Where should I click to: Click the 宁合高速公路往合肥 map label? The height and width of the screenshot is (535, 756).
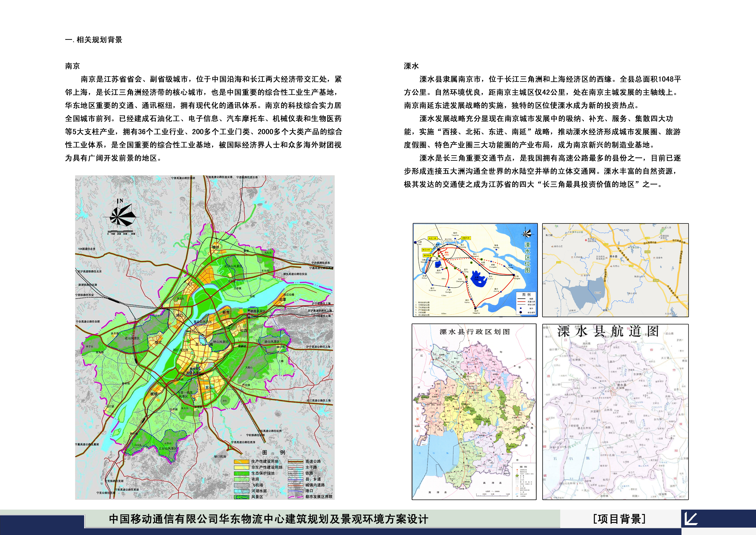(88, 322)
